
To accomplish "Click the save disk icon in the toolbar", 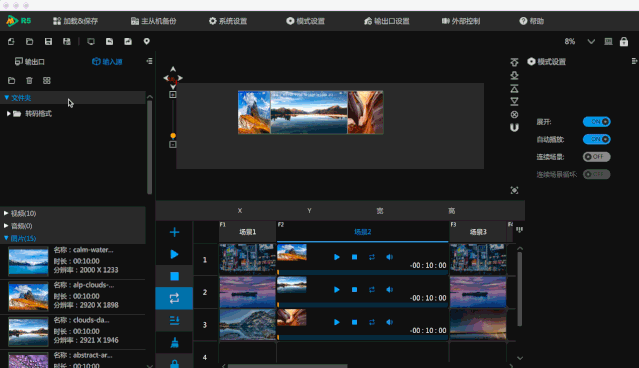I will [48, 42].
